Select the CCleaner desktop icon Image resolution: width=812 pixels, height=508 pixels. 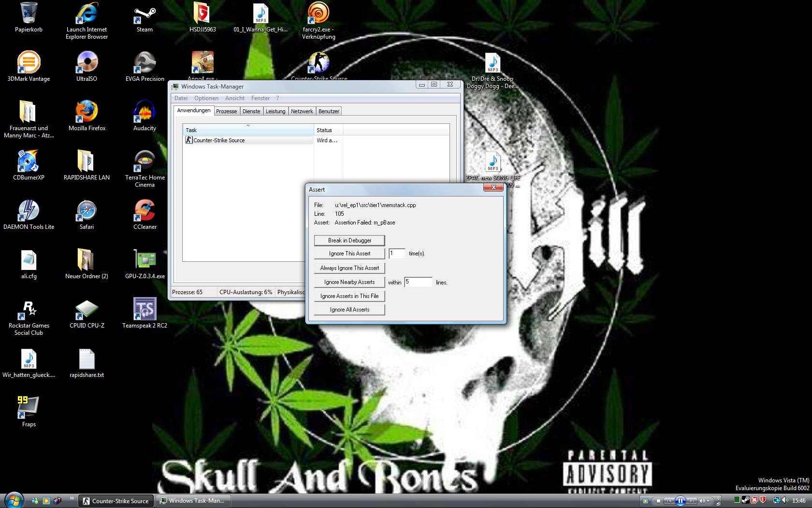click(x=145, y=214)
